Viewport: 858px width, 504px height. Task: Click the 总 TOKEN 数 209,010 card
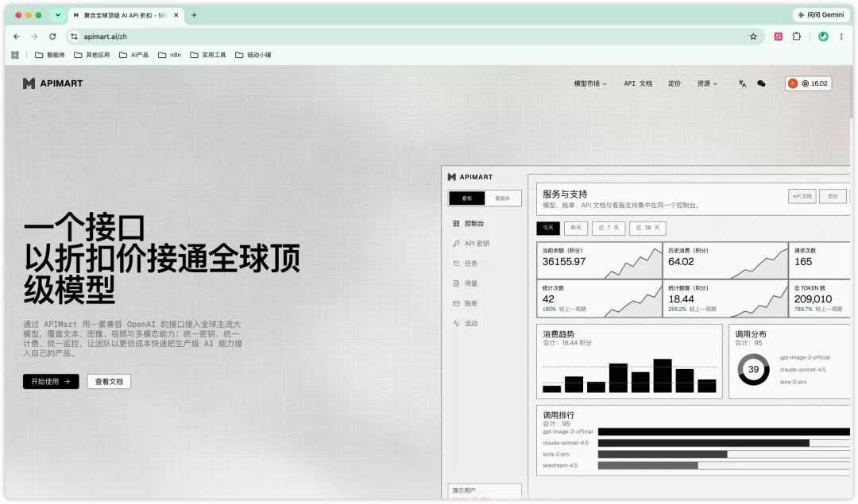click(820, 298)
